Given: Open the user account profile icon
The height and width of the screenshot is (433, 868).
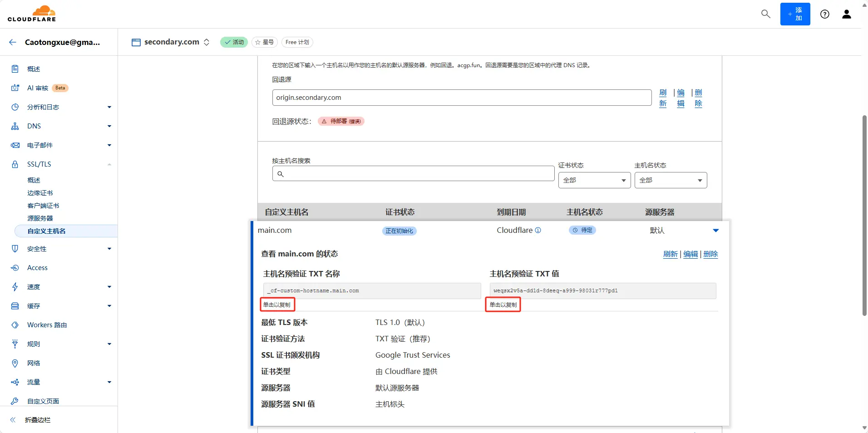Looking at the screenshot, I should 847,14.
